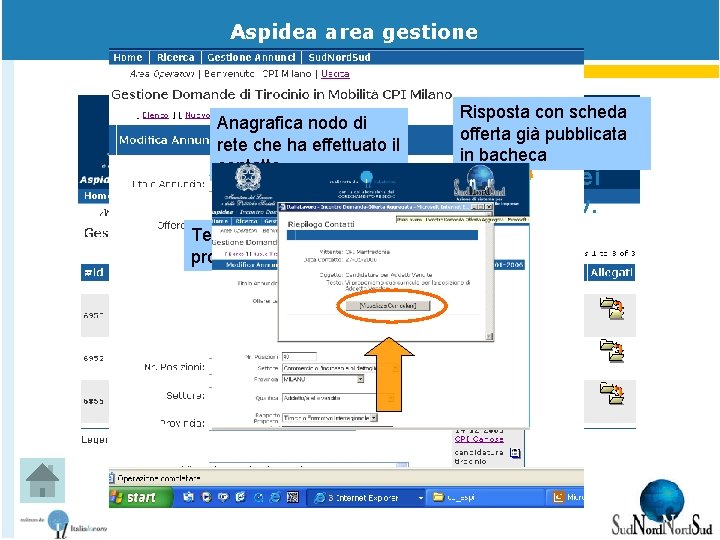720x540 pixels.
Task: Click the Riepilogo Contatti heading in popup
Action: (x=321, y=225)
